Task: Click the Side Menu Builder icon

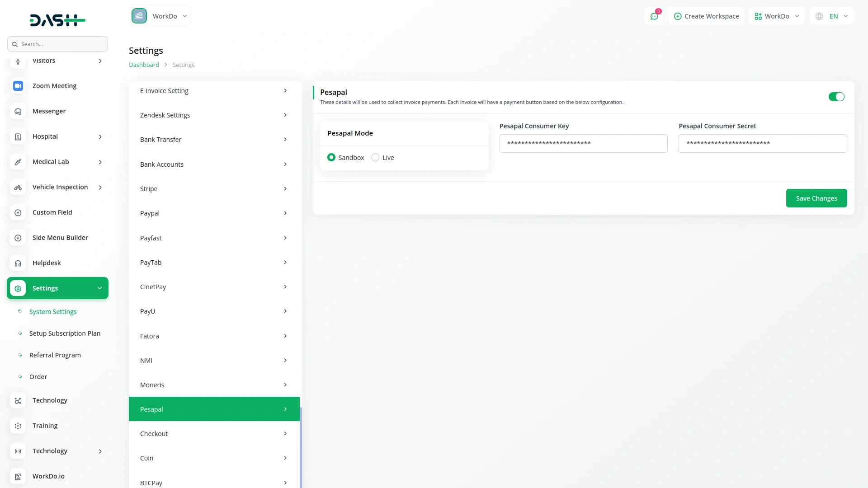Action: coord(18,238)
